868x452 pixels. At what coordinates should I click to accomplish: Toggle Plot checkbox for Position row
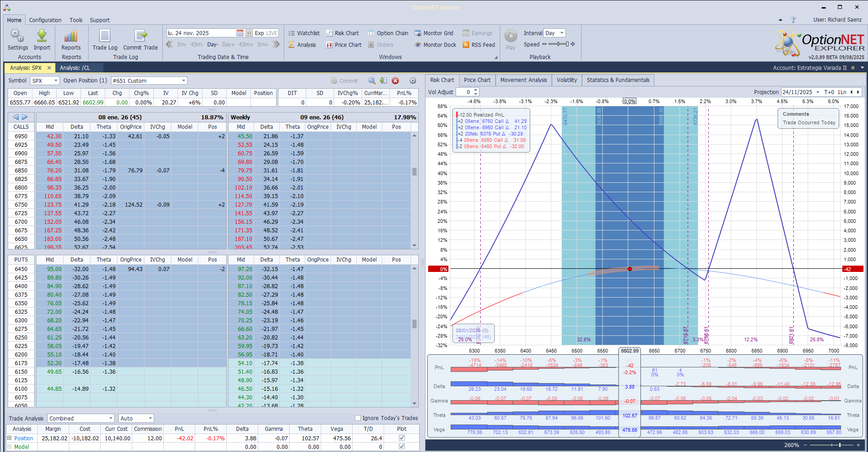pyautogui.click(x=402, y=438)
